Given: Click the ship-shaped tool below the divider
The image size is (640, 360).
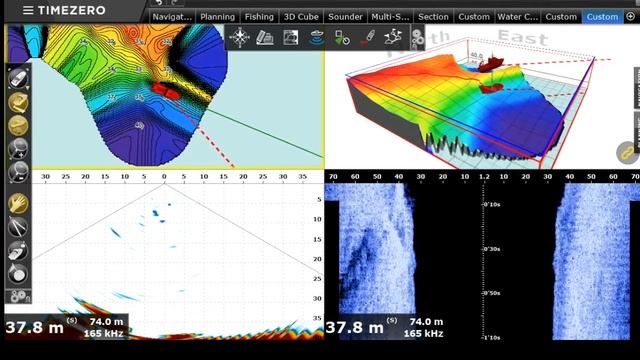Looking at the screenshot, I should pos(18,250).
